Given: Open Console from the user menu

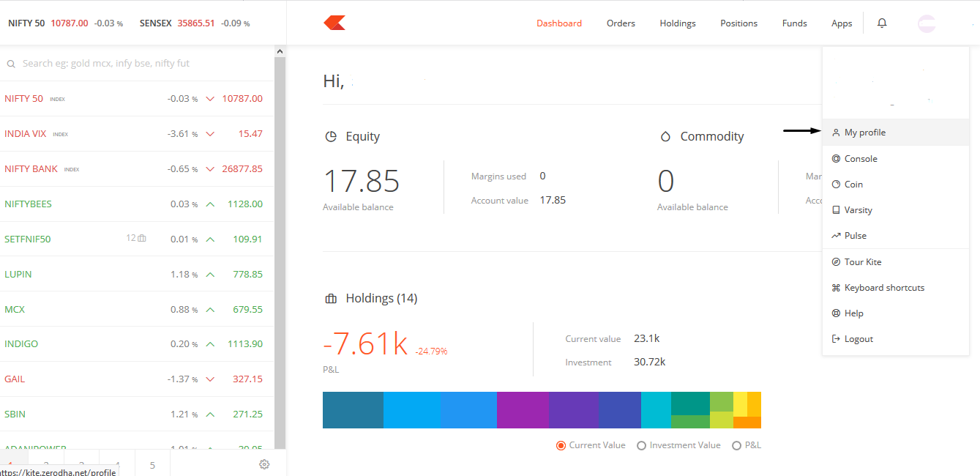Looking at the screenshot, I should (x=896, y=158).
